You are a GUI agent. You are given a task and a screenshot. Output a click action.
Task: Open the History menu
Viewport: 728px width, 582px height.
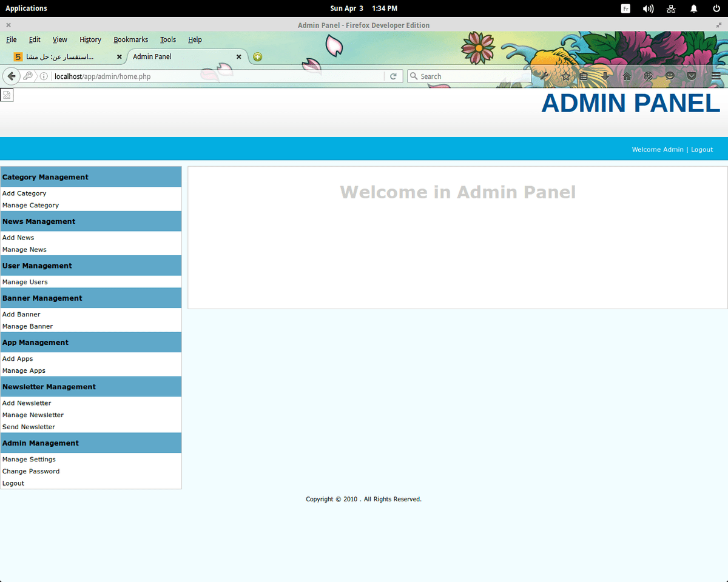(x=90, y=39)
